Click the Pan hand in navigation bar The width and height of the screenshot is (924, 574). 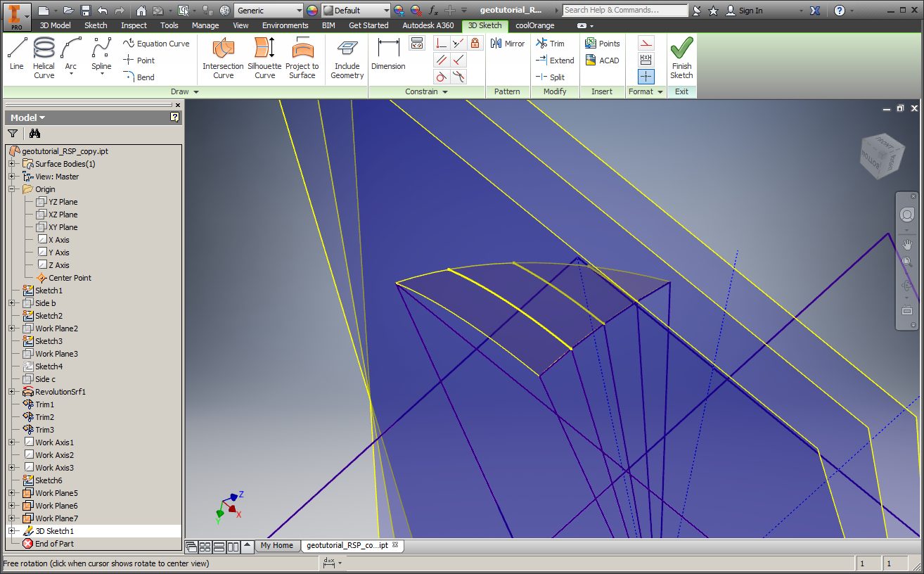pos(906,244)
